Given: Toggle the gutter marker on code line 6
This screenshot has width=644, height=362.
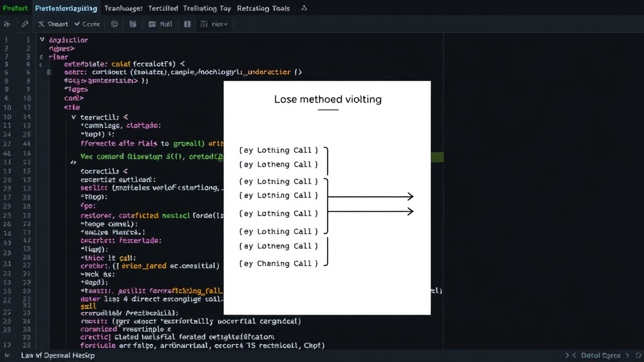Looking at the screenshot, I should 49,72.
